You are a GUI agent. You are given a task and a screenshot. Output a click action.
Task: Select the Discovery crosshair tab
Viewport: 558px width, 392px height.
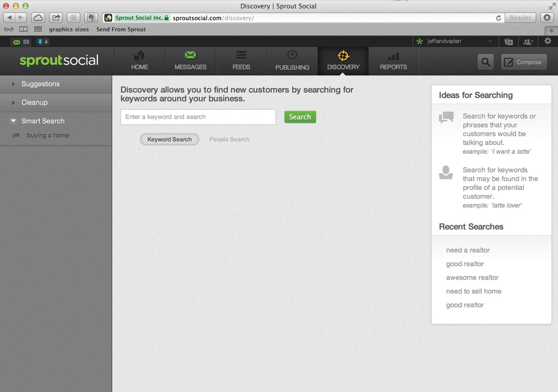point(343,61)
